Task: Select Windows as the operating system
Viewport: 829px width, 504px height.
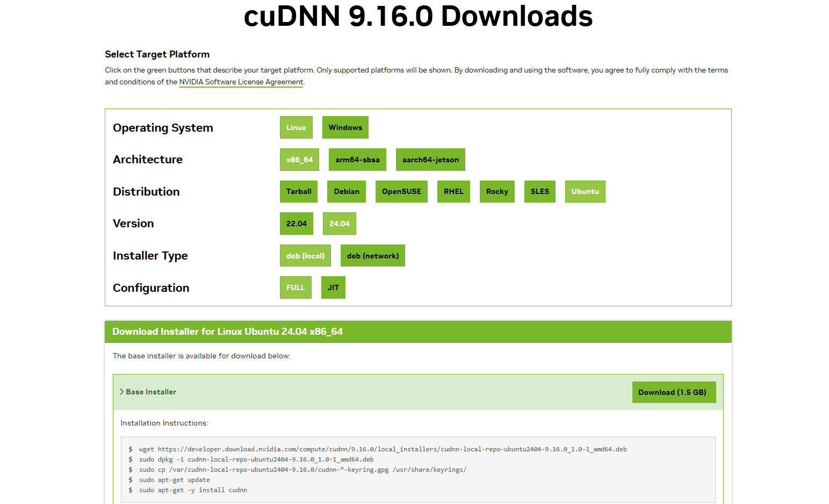Action: pos(345,127)
